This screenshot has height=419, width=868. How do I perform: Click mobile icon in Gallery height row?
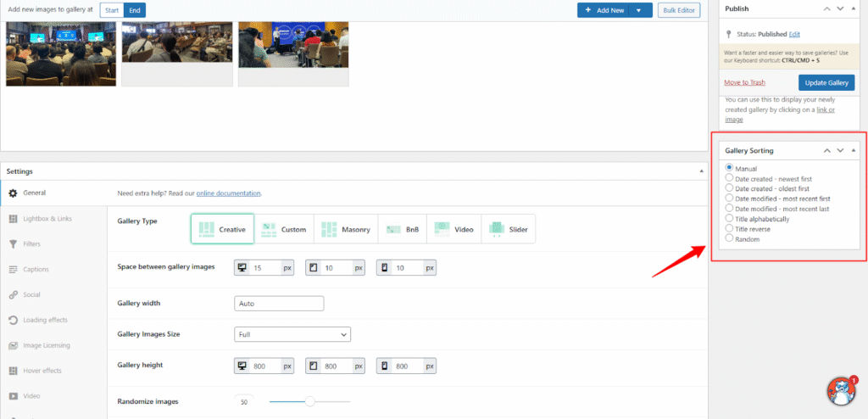pyautogui.click(x=385, y=366)
